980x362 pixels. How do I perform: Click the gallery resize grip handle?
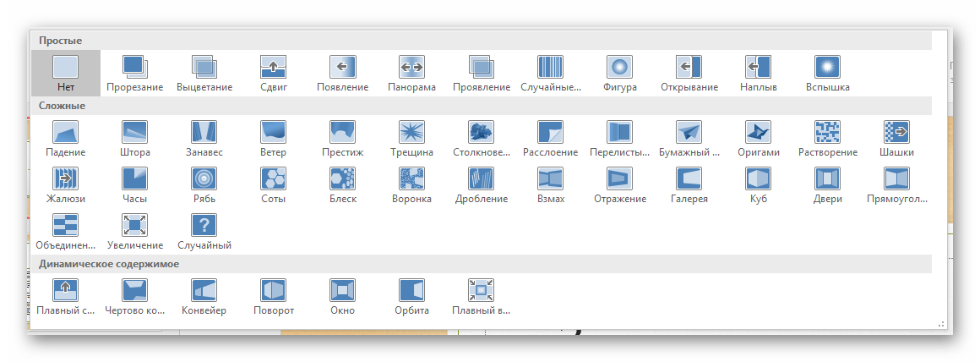coord(940,323)
